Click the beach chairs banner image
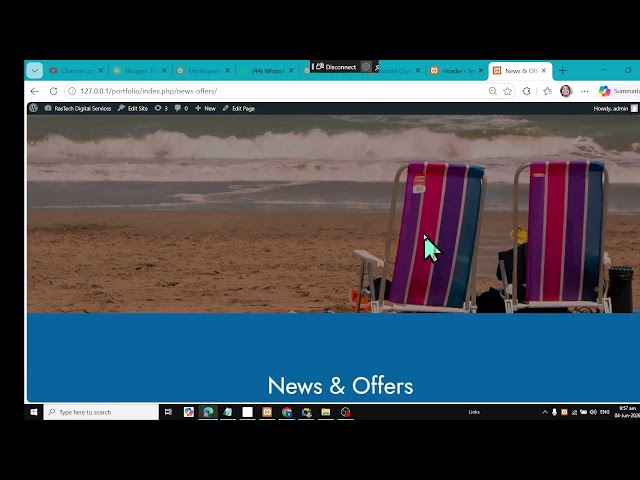The height and width of the screenshot is (480, 640). coord(333,214)
